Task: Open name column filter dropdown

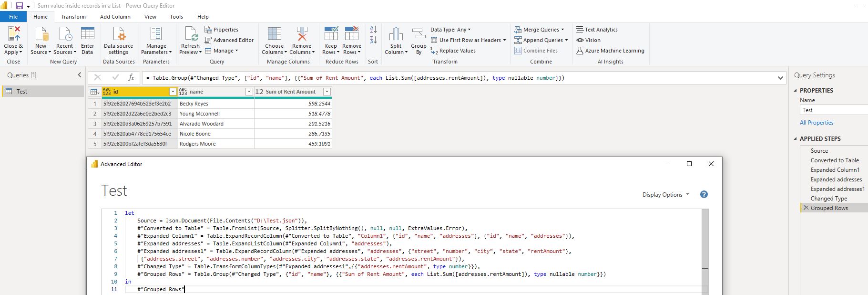Action: click(x=249, y=92)
